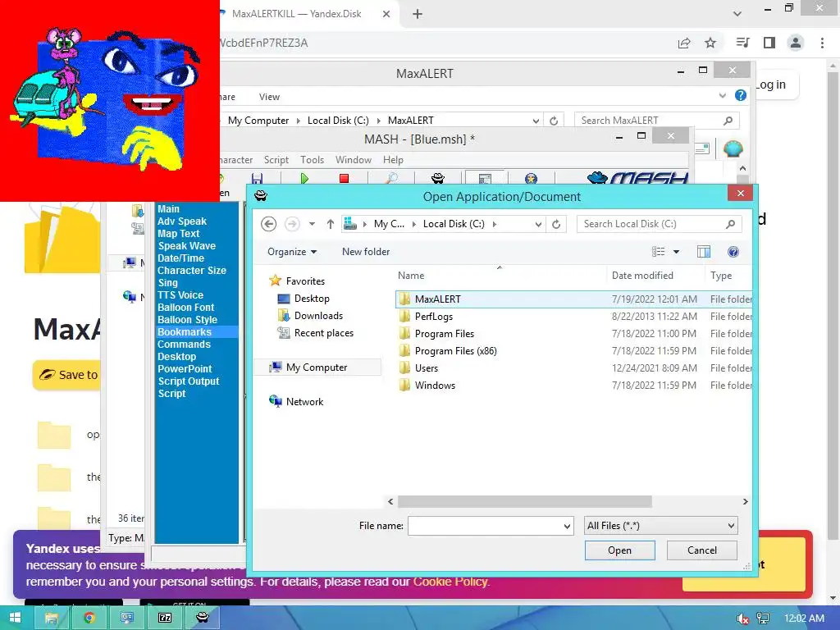
Task: Toggle the preview pane in Open dialog
Action: 703,252
